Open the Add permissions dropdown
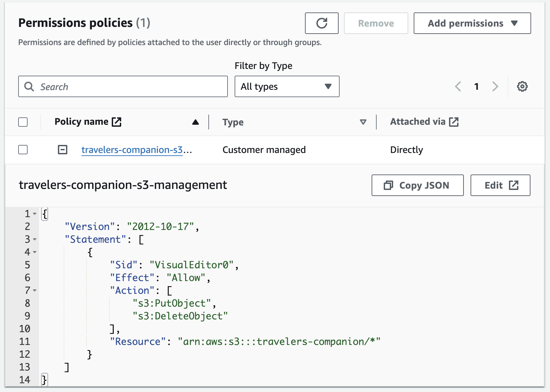The image size is (550, 392). click(x=472, y=23)
